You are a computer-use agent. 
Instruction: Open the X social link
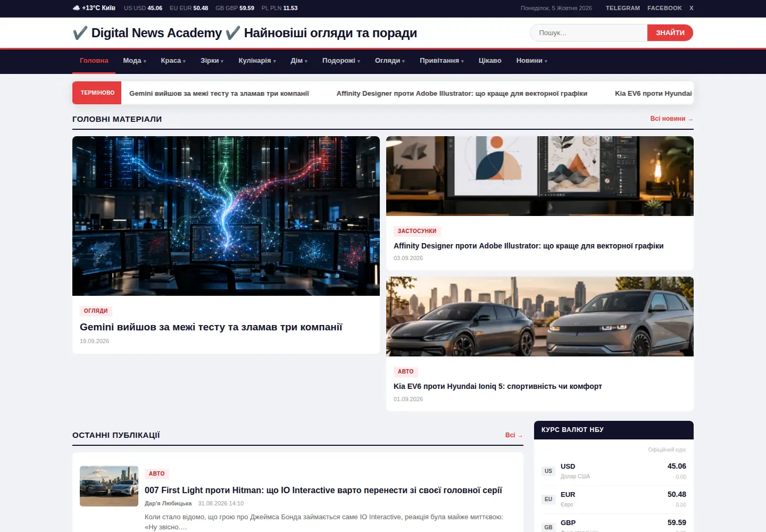pyautogui.click(x=692, y=8)
